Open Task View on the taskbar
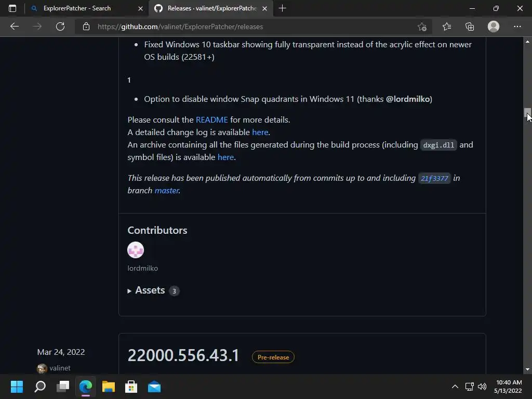Viewport: 532px width, 399px height. click(x=63, y=387)
